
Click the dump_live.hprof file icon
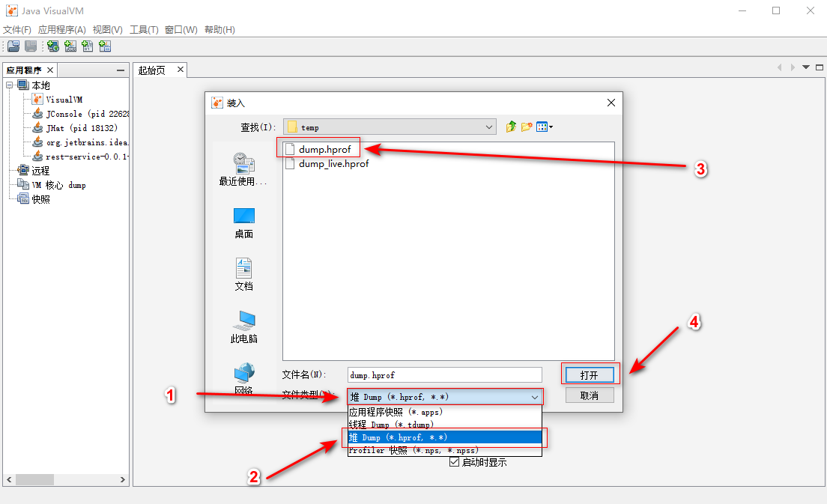(x=290, y=163)
